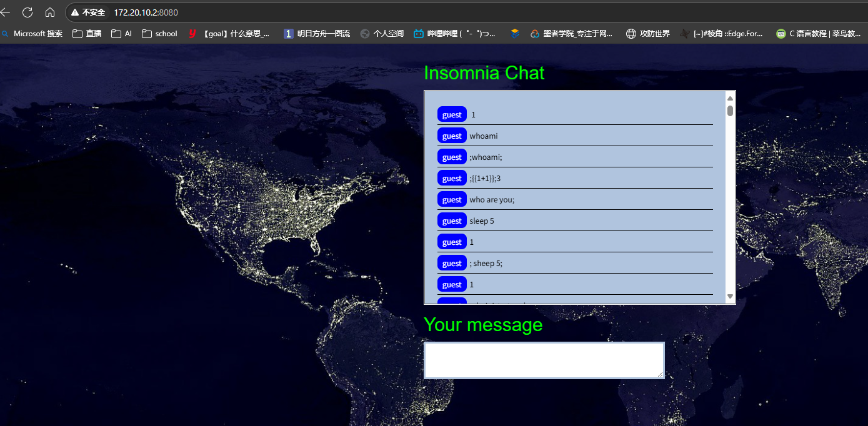Expand the school bookmark folder
This screenshot has width=868, height=426.
pyautogui.click(x=159, y=34)
